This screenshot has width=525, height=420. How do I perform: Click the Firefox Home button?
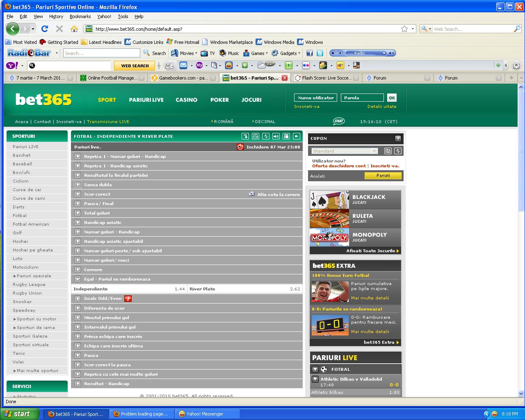(74, 29)
